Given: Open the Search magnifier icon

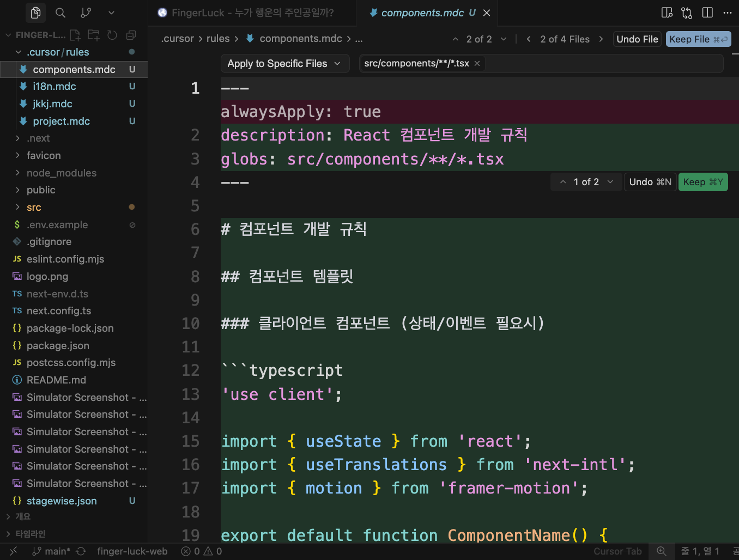Looking at the screenshot, I should click(x=60, y=13).
